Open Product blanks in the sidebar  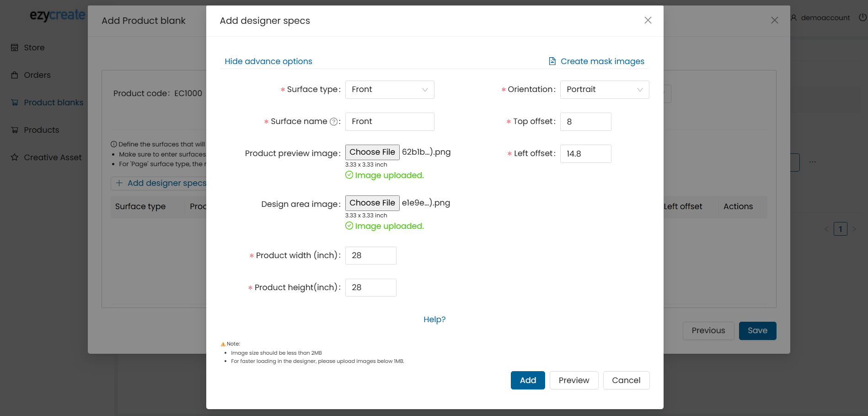(x=53, y=103)
